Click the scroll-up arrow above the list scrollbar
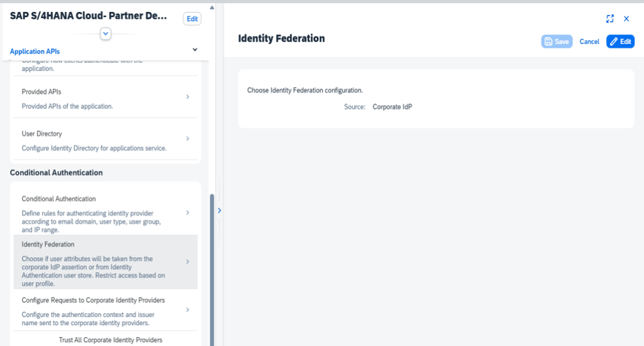Screen dimensions: 644x346 [x=211, y=8]
